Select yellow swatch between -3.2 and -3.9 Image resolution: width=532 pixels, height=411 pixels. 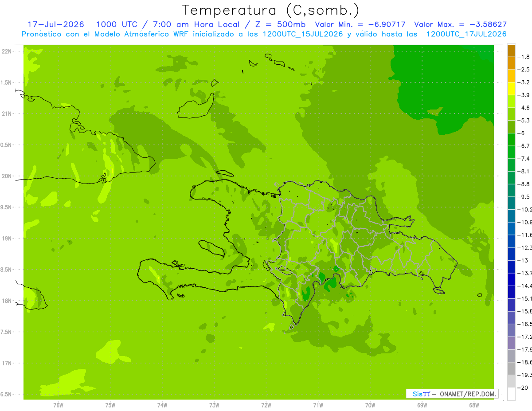(x=511, y=89)
